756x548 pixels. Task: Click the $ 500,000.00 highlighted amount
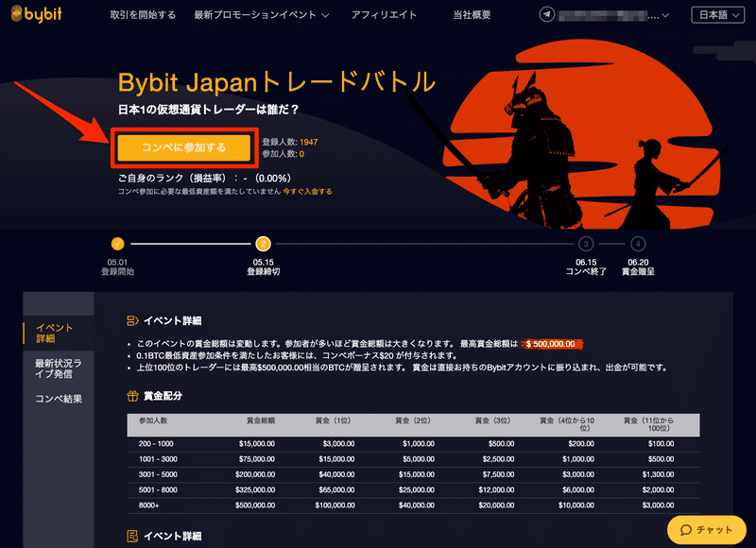[551, 344]
